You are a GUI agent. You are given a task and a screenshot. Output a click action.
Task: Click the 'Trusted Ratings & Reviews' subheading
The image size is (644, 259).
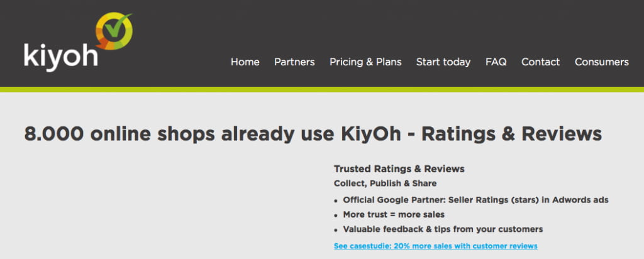point(399,168)
